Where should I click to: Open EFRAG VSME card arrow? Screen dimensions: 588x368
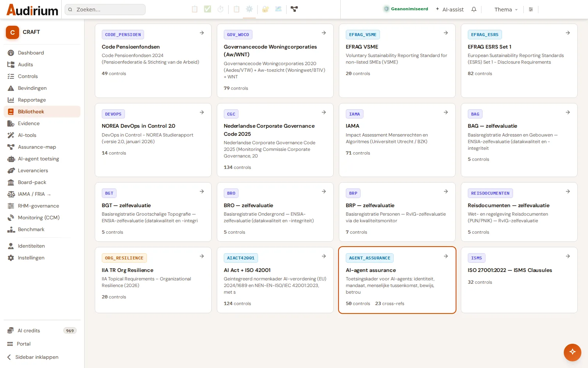click(446, 33)
